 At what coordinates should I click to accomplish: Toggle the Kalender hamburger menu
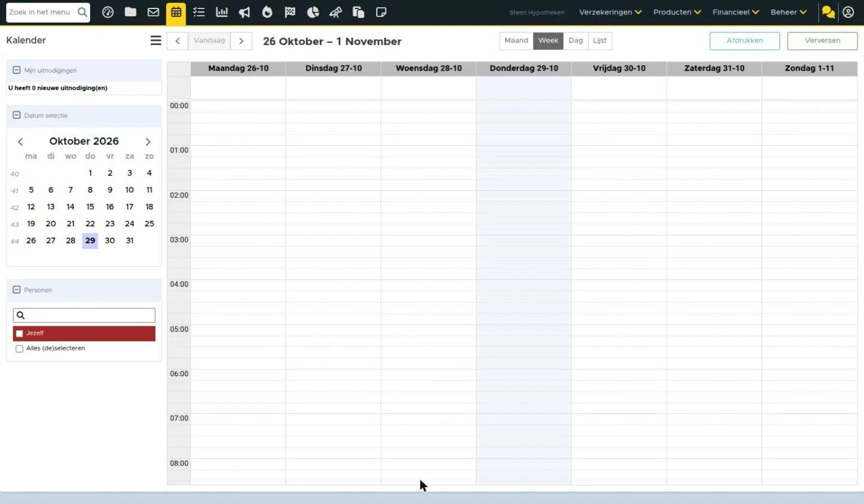156,40
